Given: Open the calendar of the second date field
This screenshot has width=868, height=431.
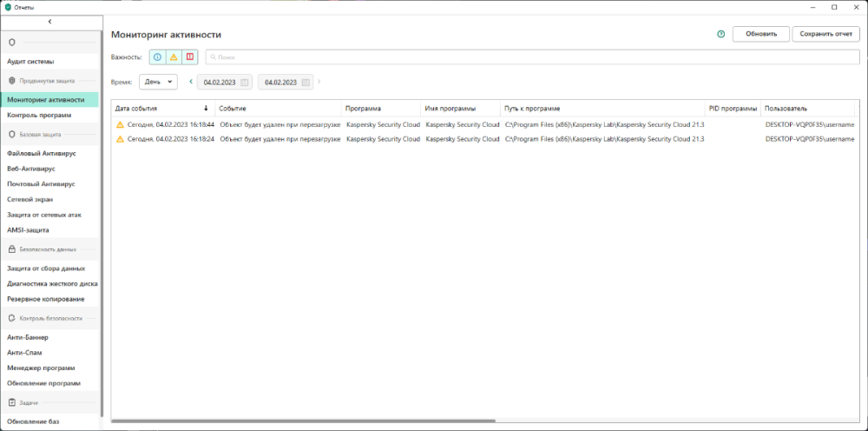Looking at the screenshot, I should 306,82.
